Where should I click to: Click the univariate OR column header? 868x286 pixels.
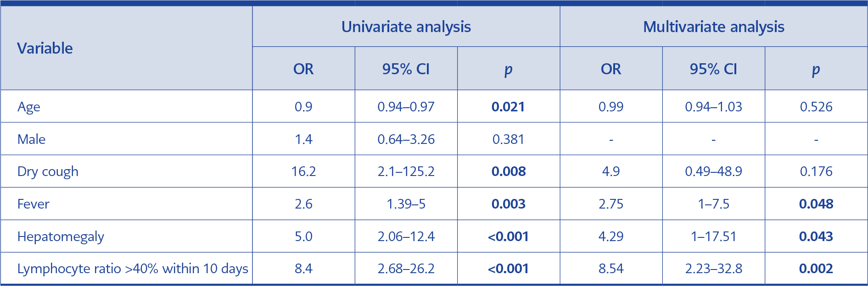click(303, 69)
